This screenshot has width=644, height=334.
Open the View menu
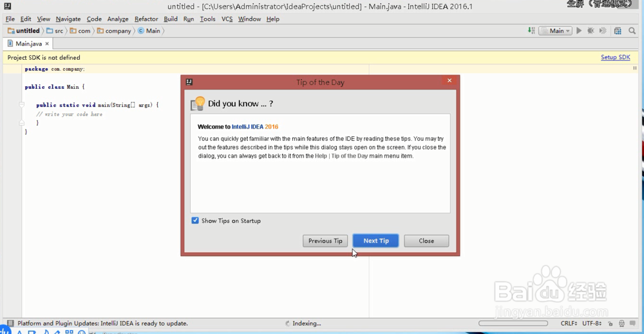(x=44, y=19)
